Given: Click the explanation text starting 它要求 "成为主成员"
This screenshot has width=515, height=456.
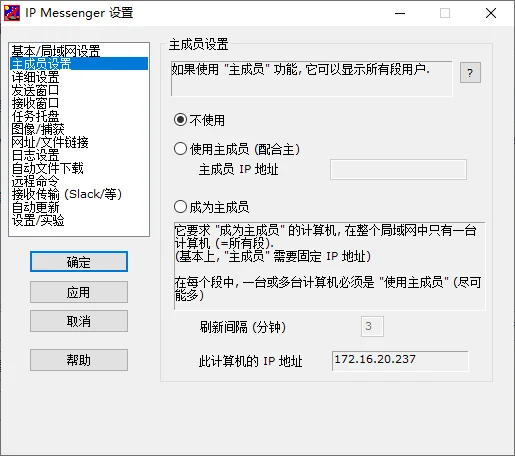Looking at the screenshot, I should point(329,266).
